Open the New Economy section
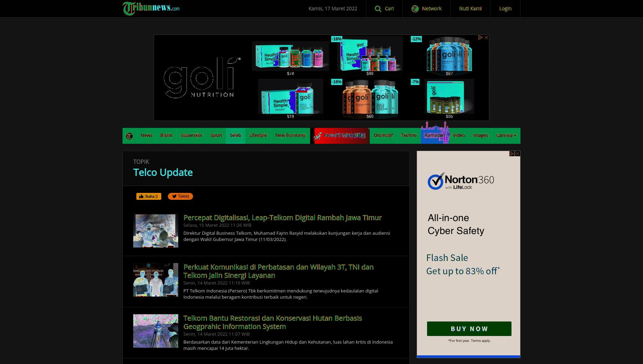 pyautogui.click(x=290, y=136)
